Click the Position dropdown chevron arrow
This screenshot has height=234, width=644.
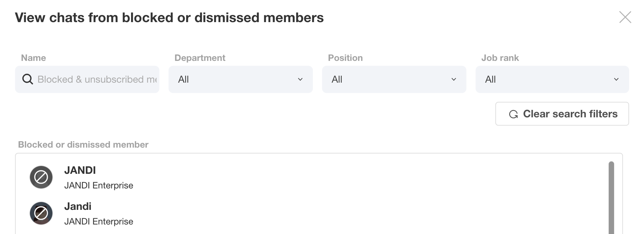pyautogui.click(x=454, y=79)
